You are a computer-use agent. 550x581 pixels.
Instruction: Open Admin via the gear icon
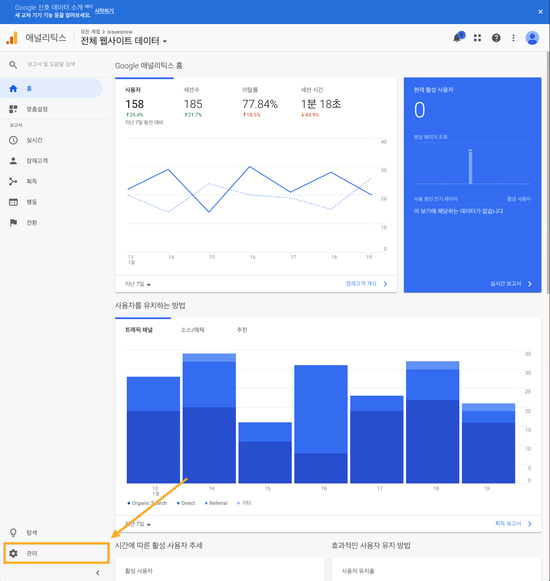pyautogui.click(x=13, y=553)
